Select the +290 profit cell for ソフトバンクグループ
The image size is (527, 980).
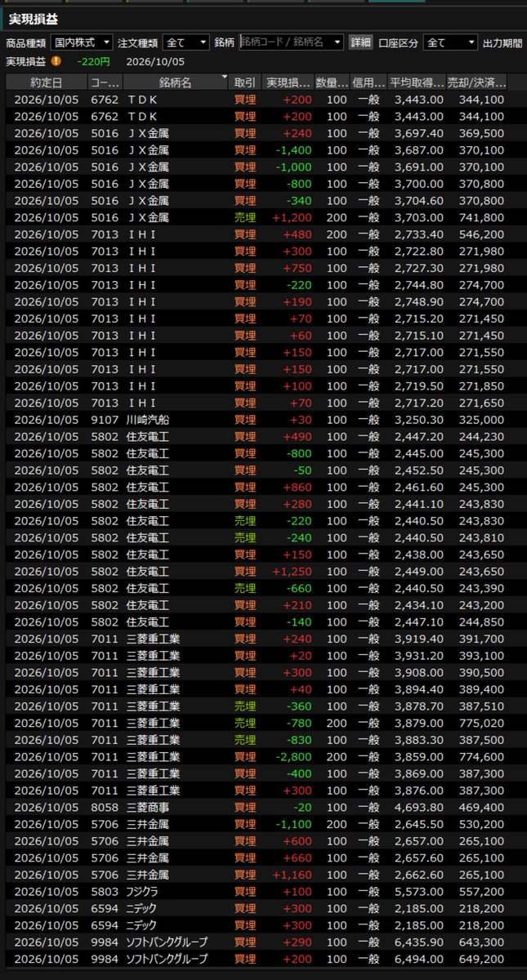click(297, 942)
